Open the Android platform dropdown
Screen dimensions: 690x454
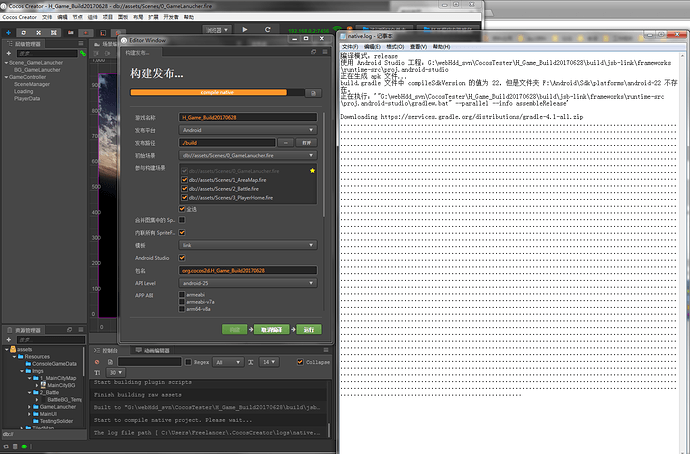tap(248, 130)
